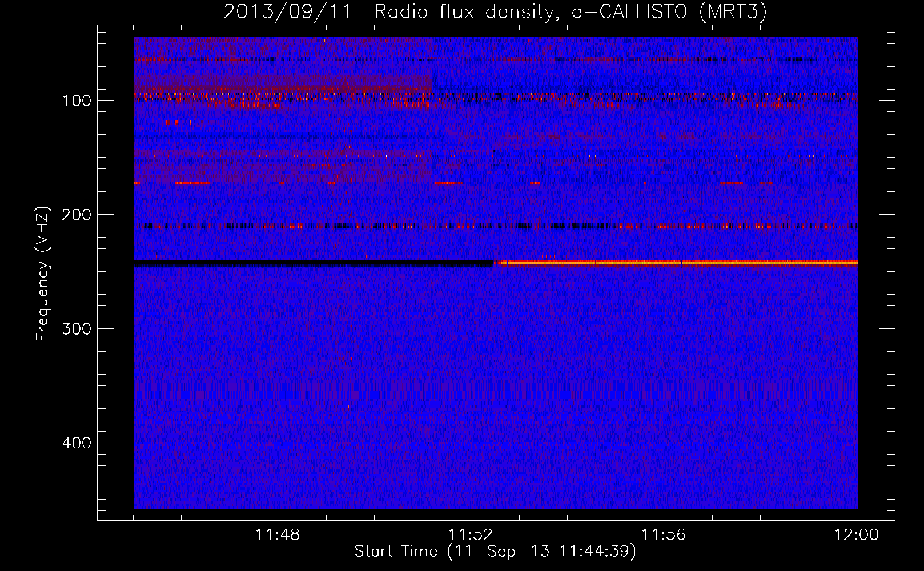924x571 pixels.
Task: Click the 'Start Time (11-Sep-13 11:44:39)' label
Action: click(x=495, y=552)
